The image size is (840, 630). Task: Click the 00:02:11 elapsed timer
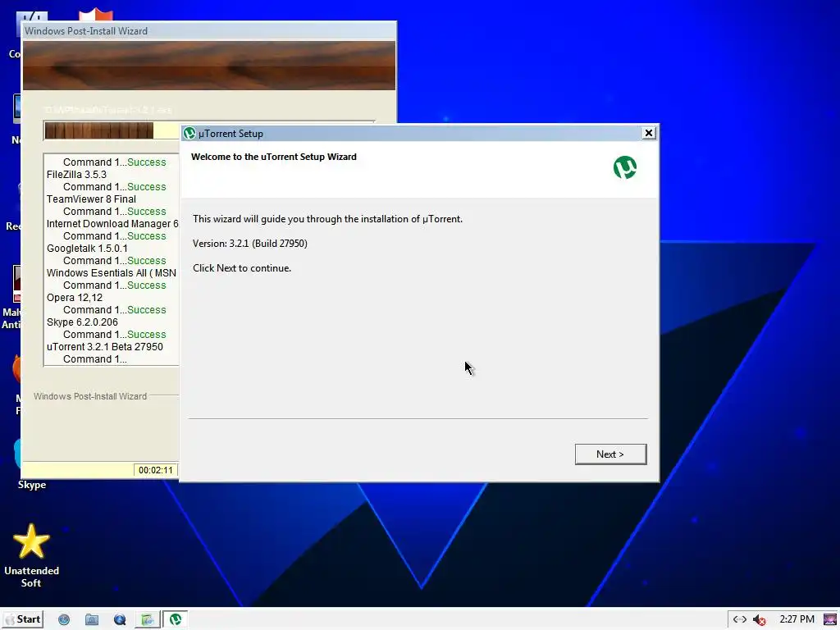[155, 470]
